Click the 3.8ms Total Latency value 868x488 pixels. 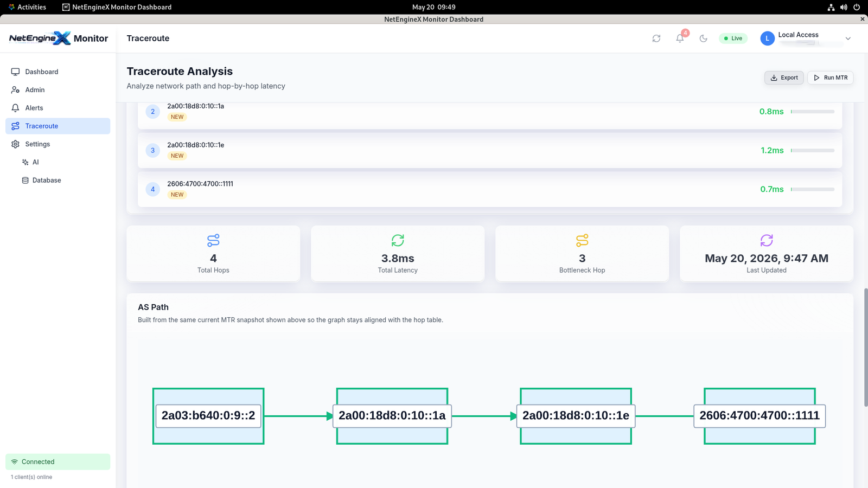coord(398,258)
